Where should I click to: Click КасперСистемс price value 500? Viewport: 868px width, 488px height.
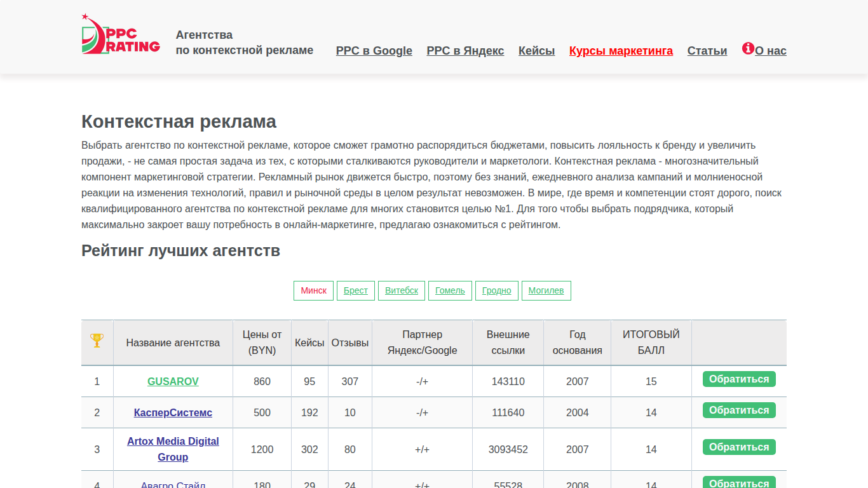pos(262,412)
